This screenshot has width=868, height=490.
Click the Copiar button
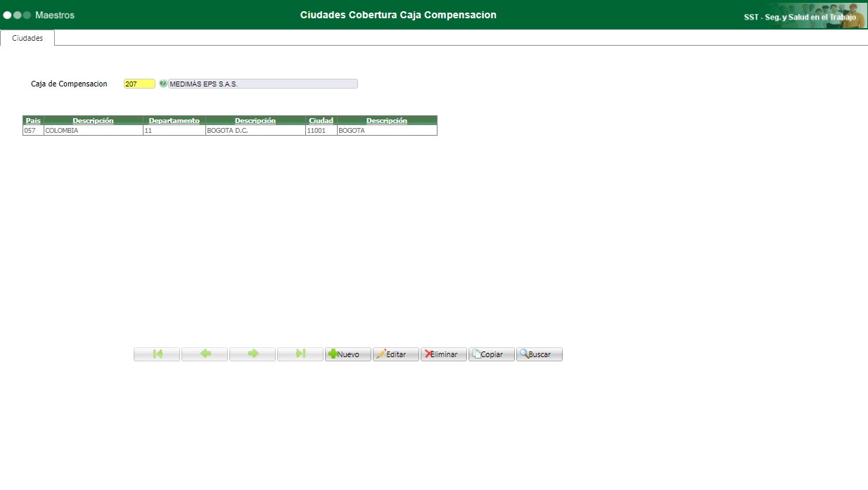click(x=492, y=354)
